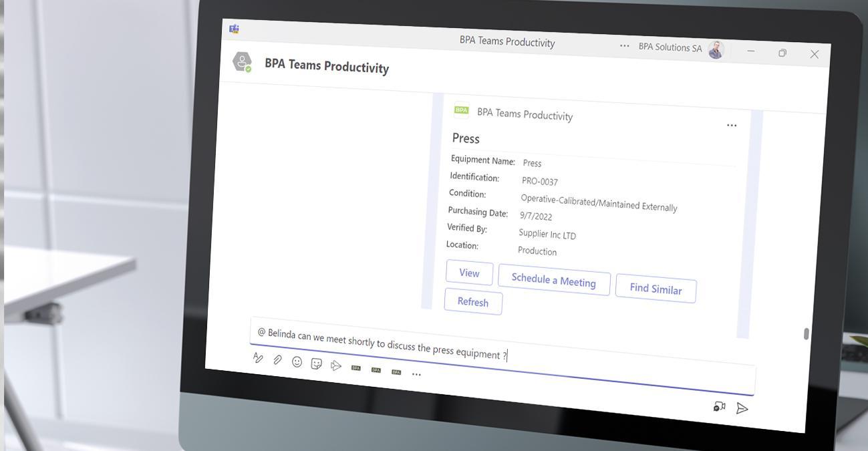Click the Identification label
This screenshot has height=451, width=868.
coord(474,177)
